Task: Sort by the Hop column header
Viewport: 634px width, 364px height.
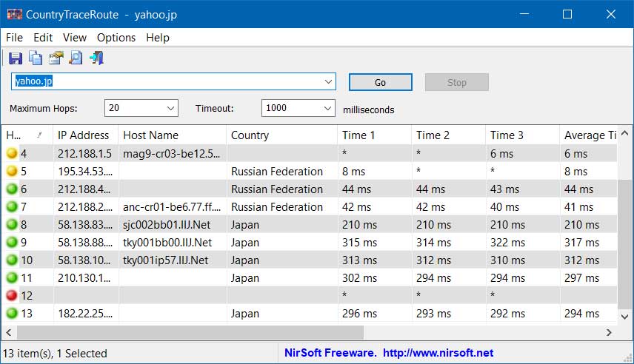Action: tap(27, 135)
